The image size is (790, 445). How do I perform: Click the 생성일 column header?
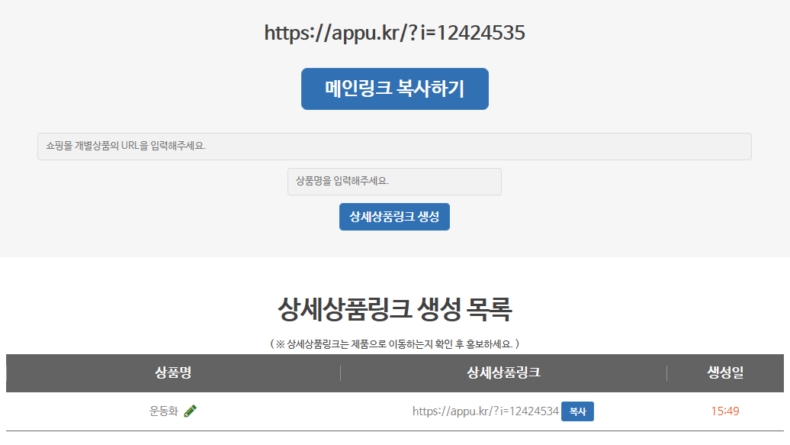point(725,373)
